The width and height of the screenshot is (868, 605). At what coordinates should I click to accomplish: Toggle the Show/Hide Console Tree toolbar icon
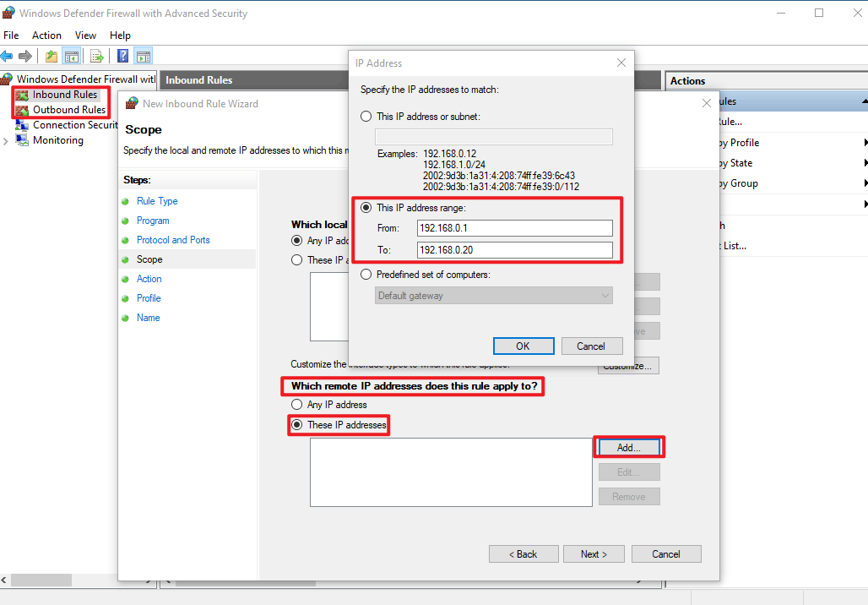pyautogui.click(x=72, y=56)
